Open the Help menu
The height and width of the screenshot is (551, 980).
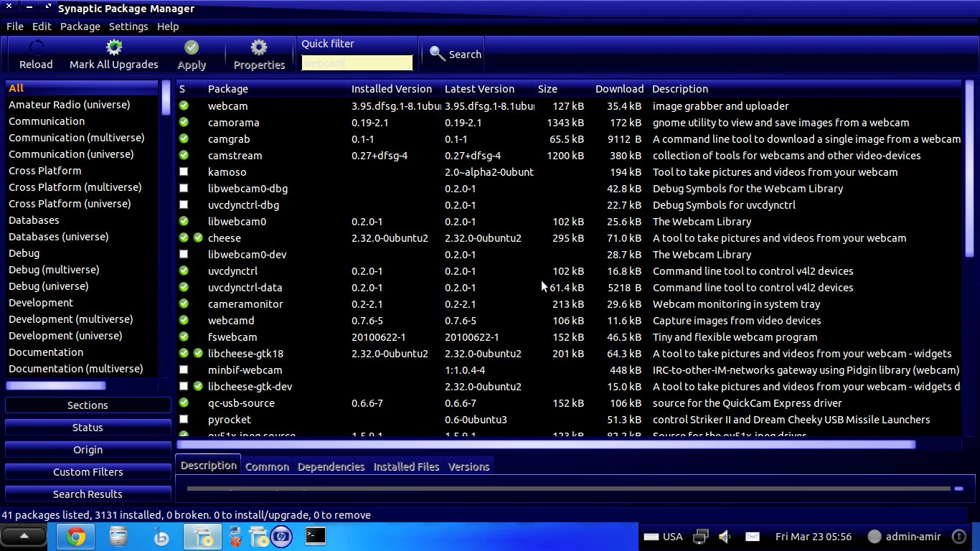click(168, 27)
